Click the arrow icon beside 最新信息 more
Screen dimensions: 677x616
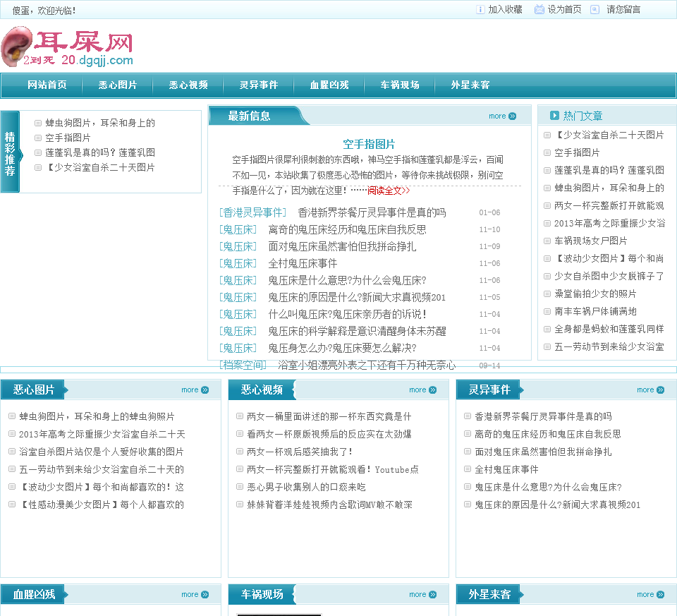(513, 116)
